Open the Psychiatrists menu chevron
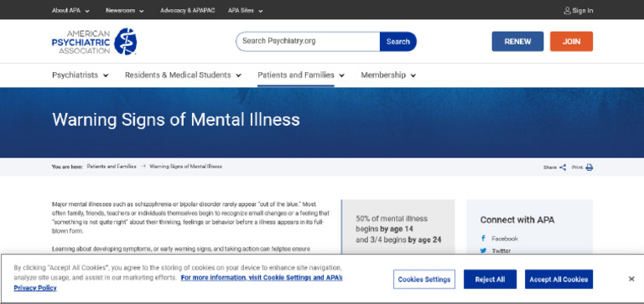Viewport: 644px width, 304px height. (x=106, y=75)
